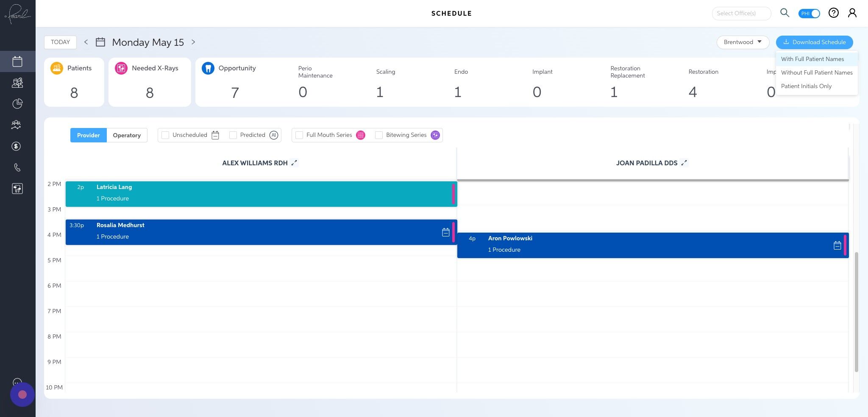Screen dimensions: 868x417
Task: Open Latricia Lang 2p appointment
Action: point(261,194)
